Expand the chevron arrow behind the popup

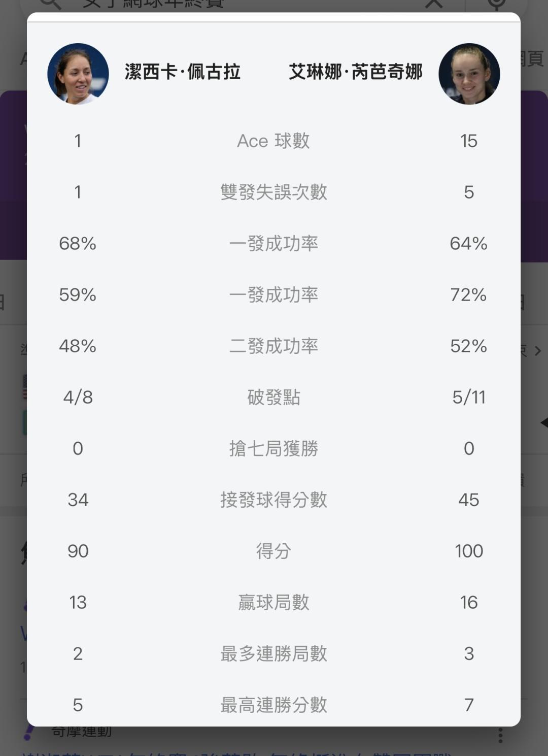(538, 350)
